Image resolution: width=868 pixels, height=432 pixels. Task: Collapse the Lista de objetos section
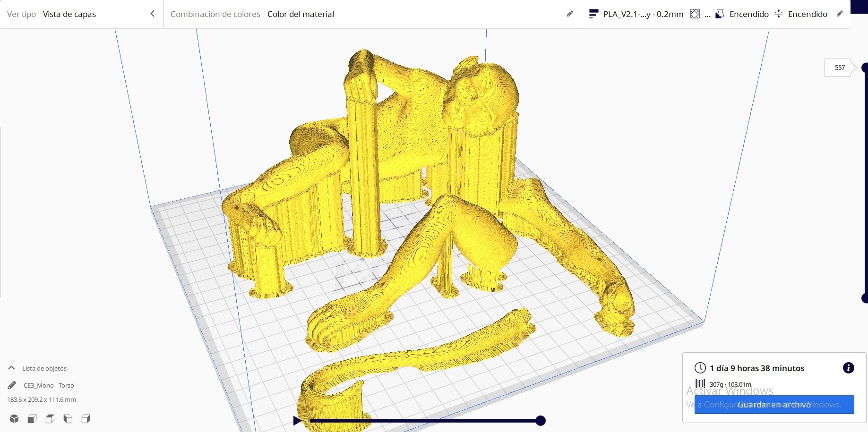11,368
